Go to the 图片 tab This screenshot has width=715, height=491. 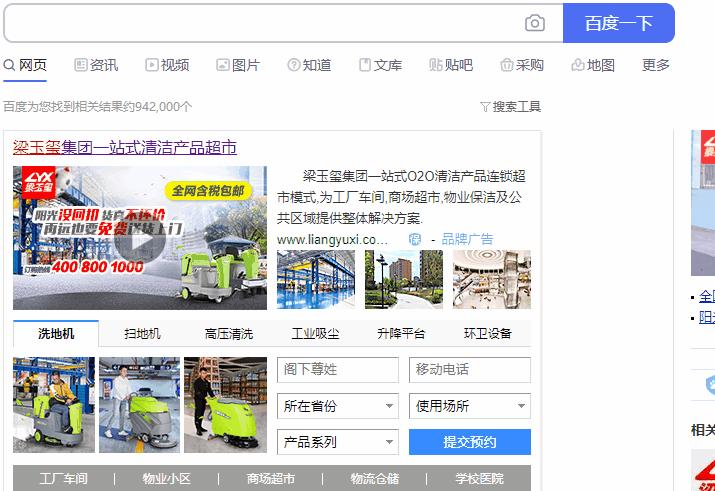point(238,65)
